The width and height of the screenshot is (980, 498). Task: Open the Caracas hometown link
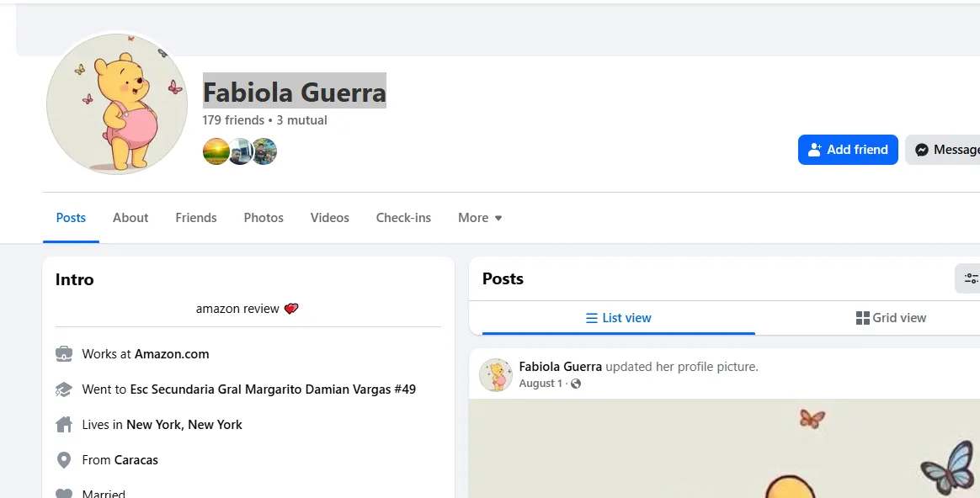click(136, 460)
